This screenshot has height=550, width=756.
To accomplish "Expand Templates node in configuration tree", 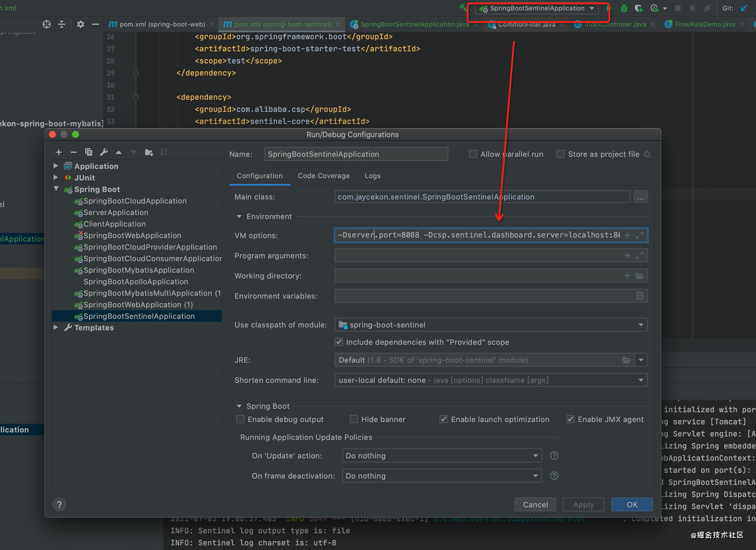I will [56, 327].
